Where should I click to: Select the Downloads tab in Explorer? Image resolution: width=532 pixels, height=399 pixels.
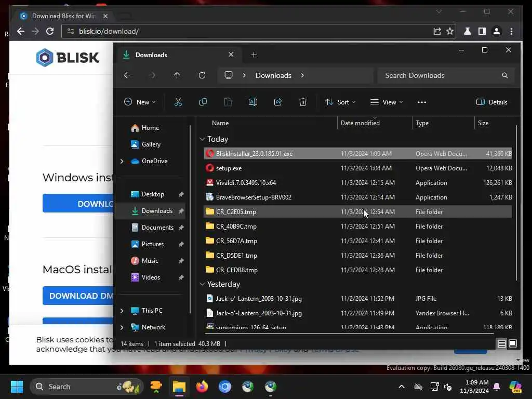pyautogui.click(x=179, y=55)
